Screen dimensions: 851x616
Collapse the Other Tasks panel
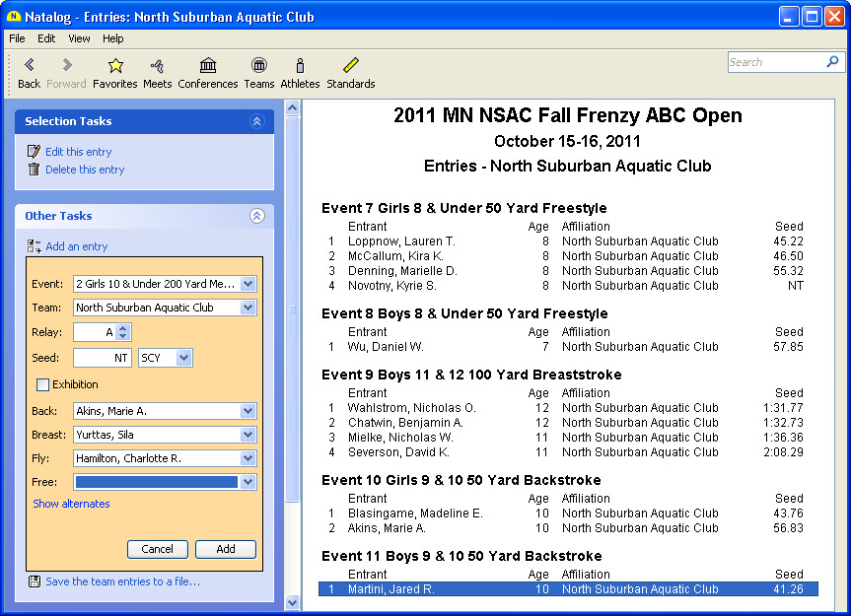256,216
